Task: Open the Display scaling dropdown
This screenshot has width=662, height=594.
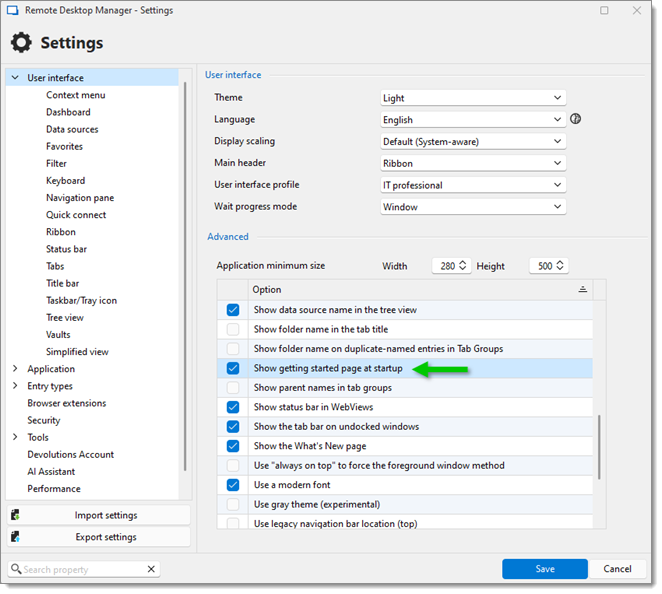Action: [x=473, y=141]
